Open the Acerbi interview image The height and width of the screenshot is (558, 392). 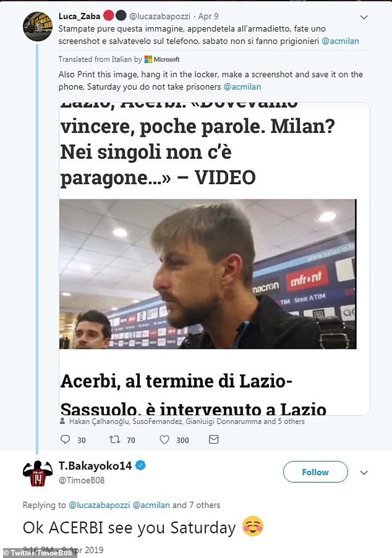point(207,274)
